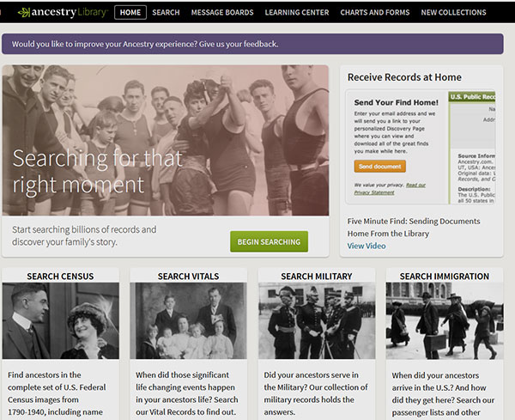
Task: Go to MESSAGE BOARDS in navigation
Action: pos(222,13)
